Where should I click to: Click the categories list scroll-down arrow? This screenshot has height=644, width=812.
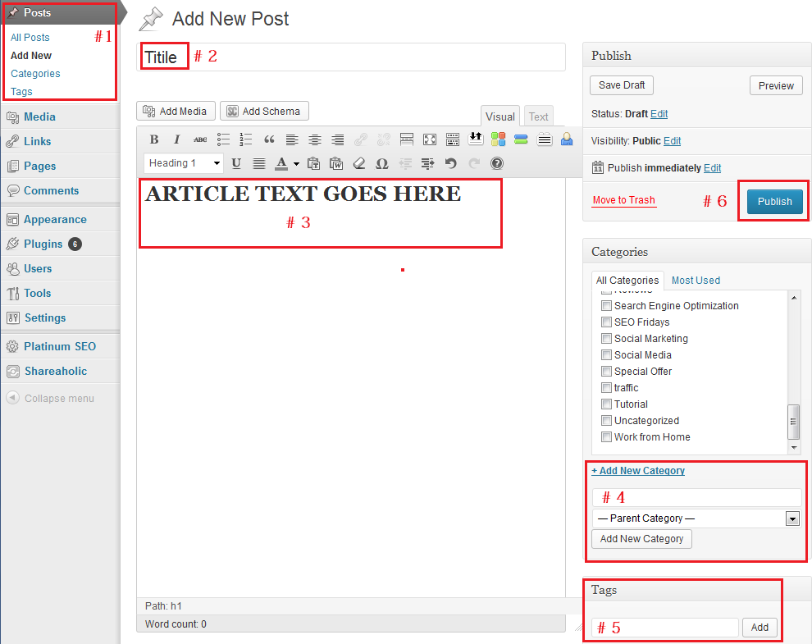click(x=794, y=448)
